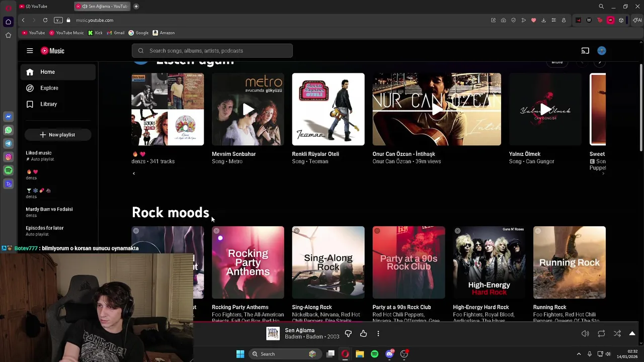Click the pink heart favorites icon in toolbar
This screenshot has height=362, width=644.
tap(533, 20)
